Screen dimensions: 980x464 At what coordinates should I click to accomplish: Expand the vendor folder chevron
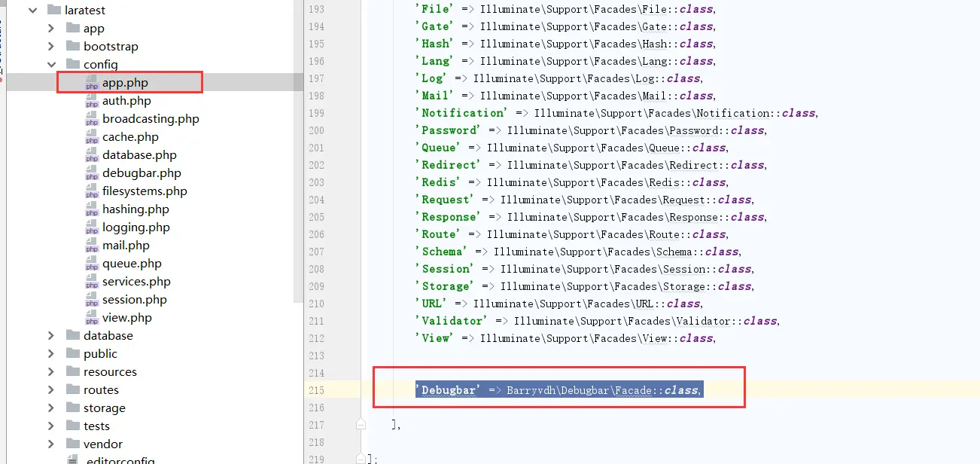(x=50, y=444)
